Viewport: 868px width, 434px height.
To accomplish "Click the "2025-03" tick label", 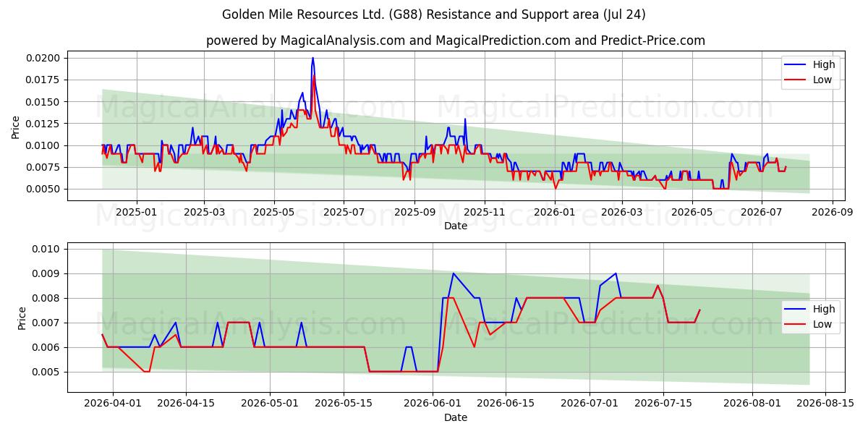I will tap(205, 212).
